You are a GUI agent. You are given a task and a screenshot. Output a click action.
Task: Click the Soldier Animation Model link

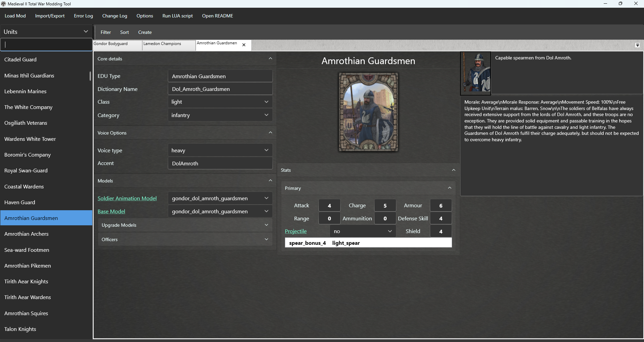point(127,198)
